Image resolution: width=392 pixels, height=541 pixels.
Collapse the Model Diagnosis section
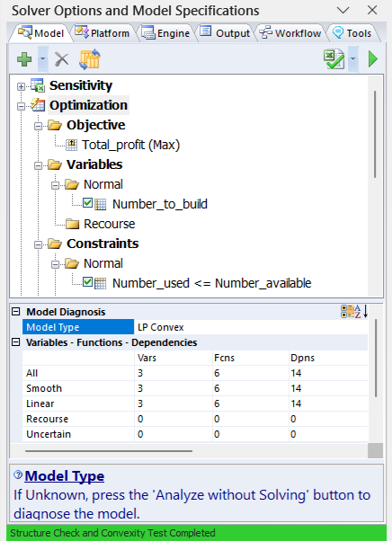tap(15, 312)
